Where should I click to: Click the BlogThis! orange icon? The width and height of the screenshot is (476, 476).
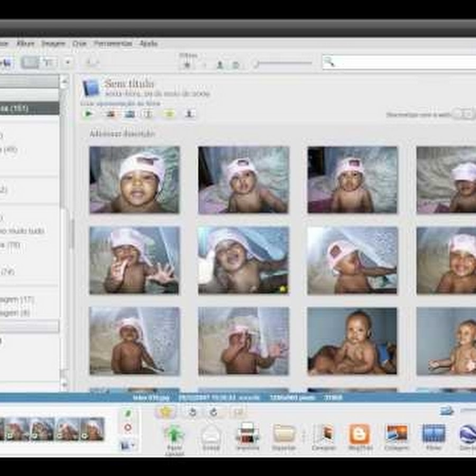pos(360,435)
